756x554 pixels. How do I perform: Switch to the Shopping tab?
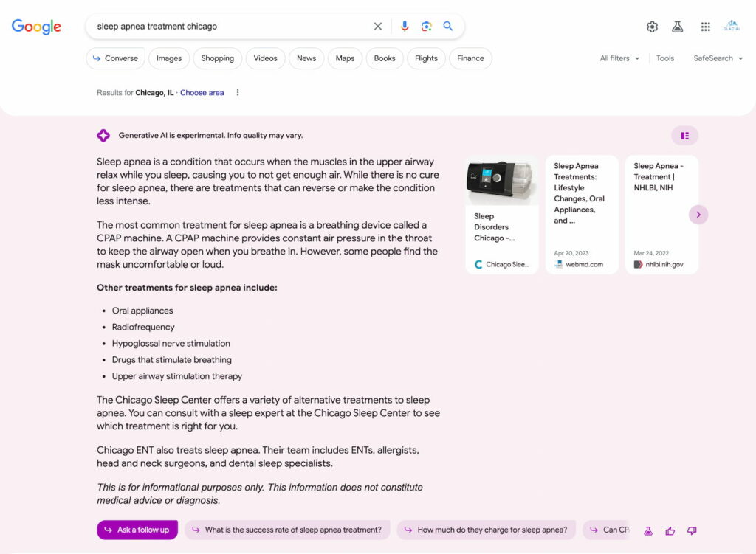[x=218, y=58]
